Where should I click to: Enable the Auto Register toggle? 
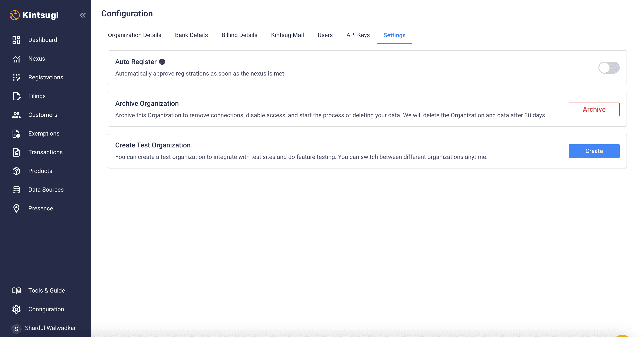click(608, 68)
